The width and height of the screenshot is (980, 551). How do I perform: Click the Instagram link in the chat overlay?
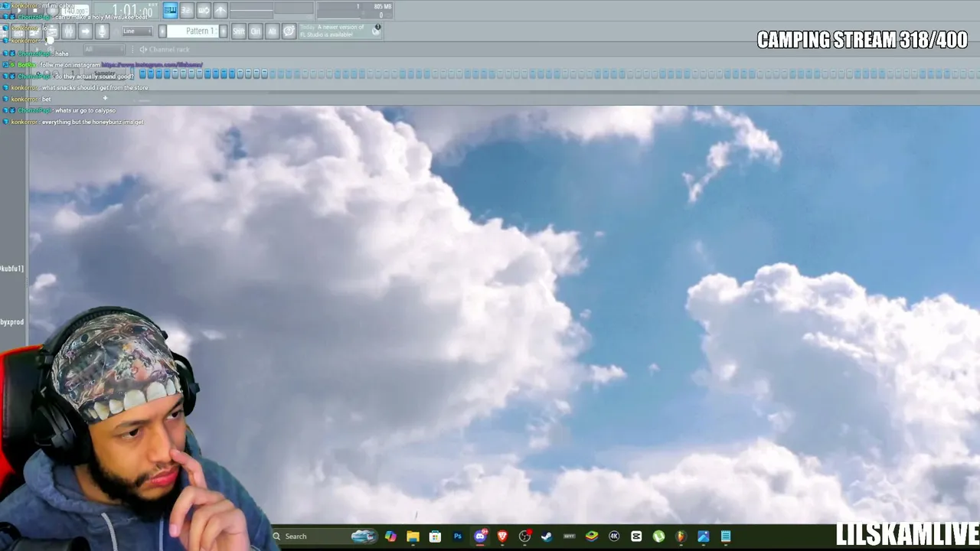click(x=152, y=65)
